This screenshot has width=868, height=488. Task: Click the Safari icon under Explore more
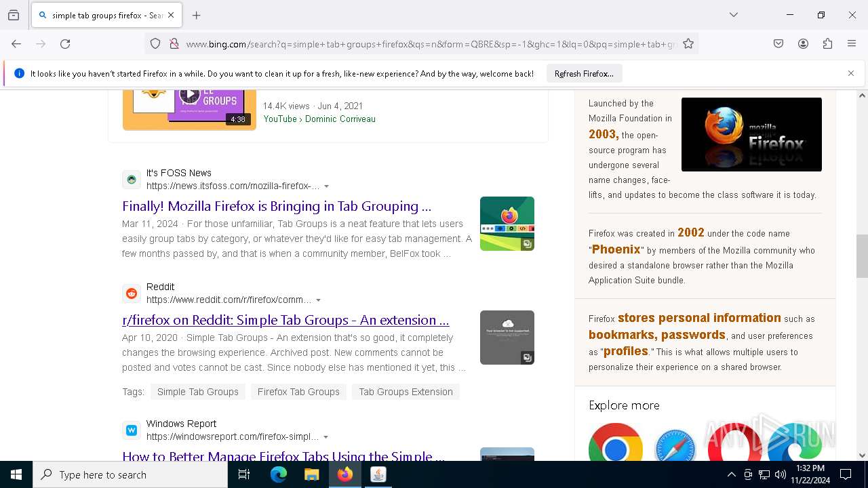675,445
